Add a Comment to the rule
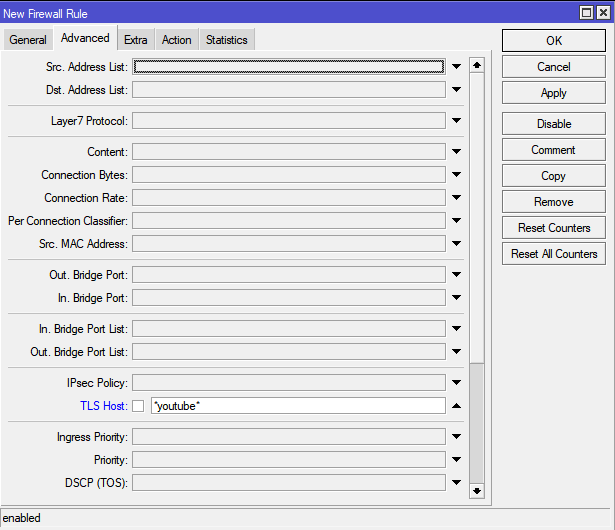 [554, 150]
